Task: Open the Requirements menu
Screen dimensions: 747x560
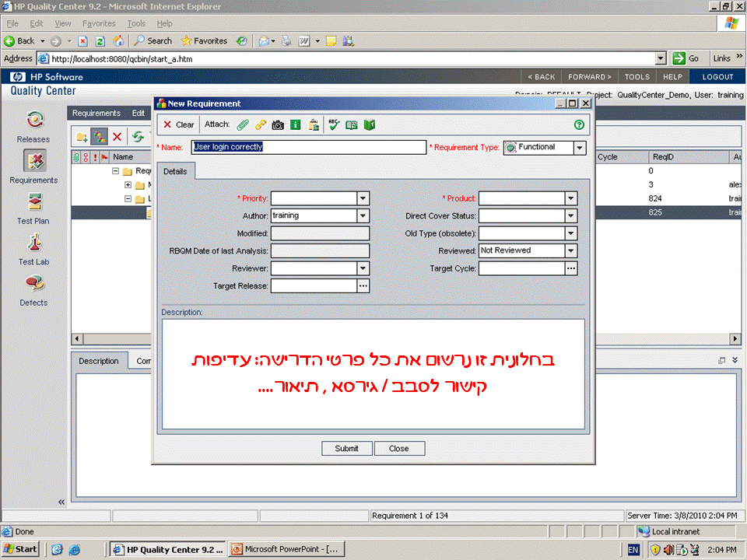Action: (x=96, y=113)
